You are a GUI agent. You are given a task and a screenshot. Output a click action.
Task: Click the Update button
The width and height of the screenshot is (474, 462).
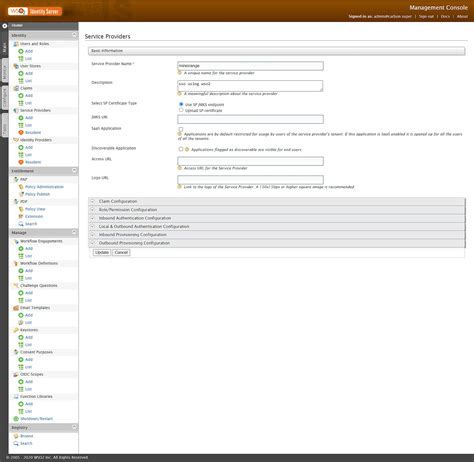pyautogui.click(x=102, y=253)
